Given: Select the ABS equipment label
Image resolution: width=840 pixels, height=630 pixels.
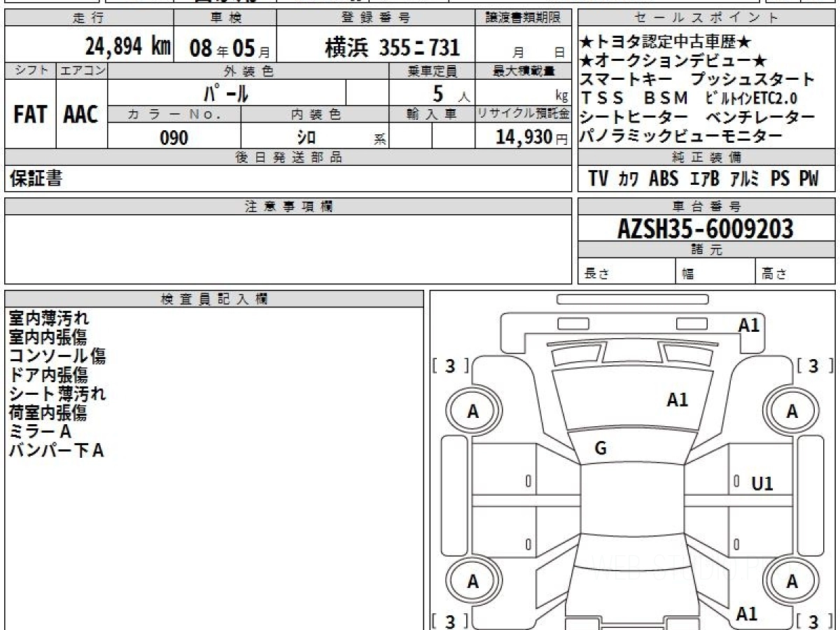Looking at the screenshot, I should pyautogui.click(x=664, y=179).
